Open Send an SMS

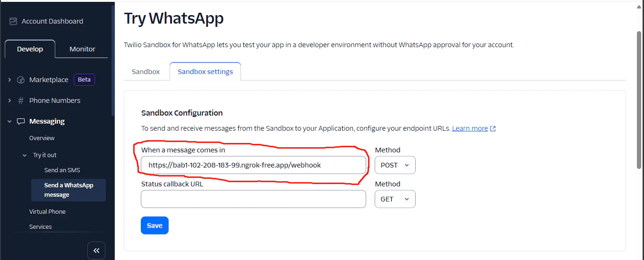click(62, 170)
